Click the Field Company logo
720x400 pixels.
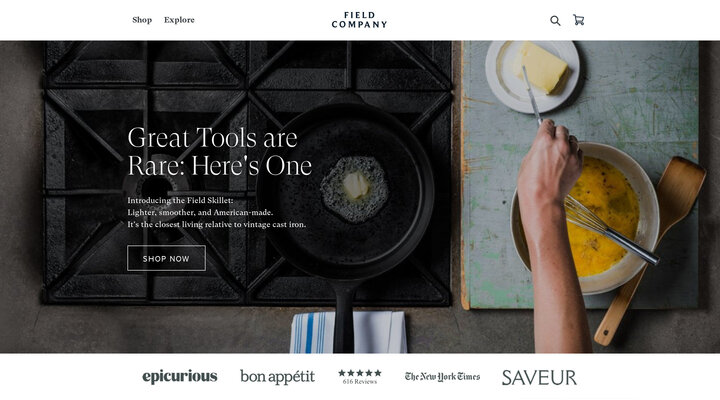tap(360, 20)
